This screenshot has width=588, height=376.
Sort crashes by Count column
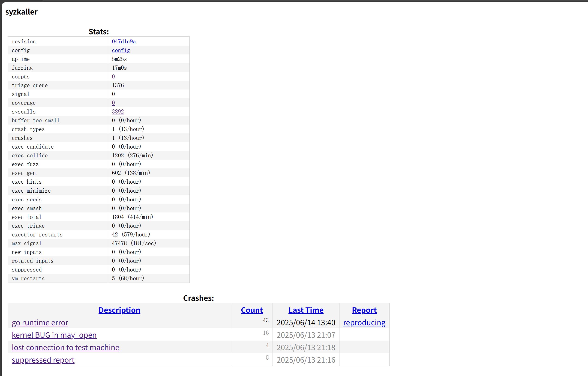pos(252,310)
